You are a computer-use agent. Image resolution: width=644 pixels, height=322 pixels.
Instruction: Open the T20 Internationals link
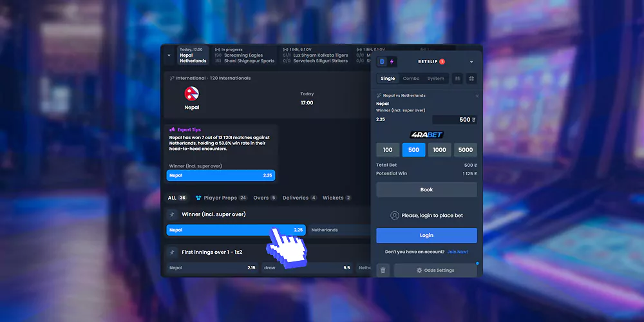click(230, 78)
